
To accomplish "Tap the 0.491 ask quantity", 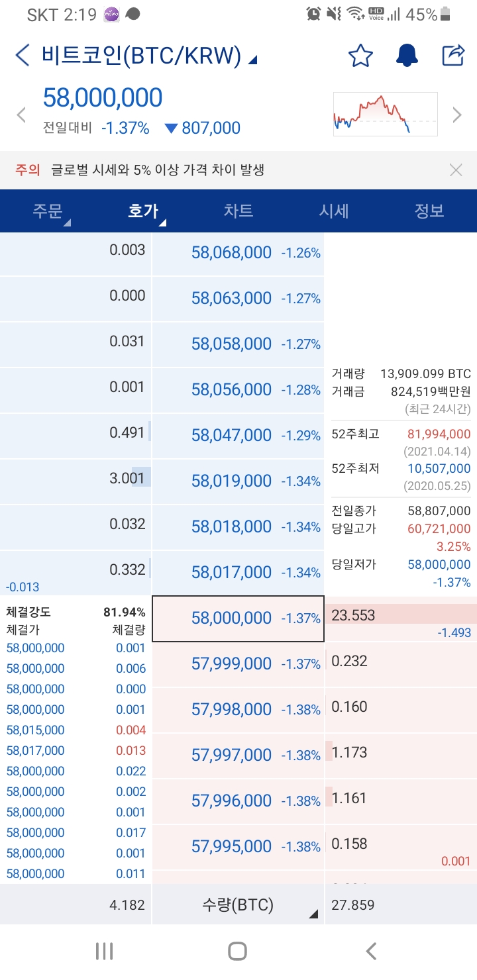I will point(127,432).
